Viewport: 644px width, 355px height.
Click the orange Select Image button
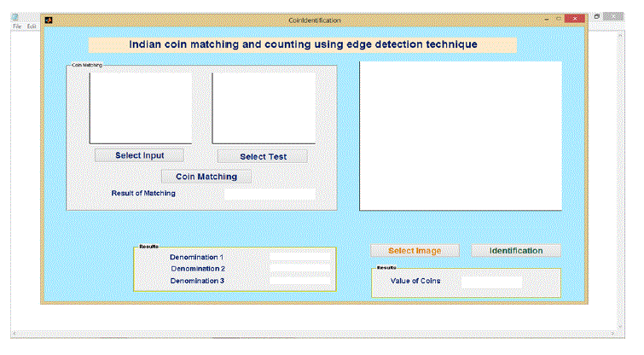(415, 250)
